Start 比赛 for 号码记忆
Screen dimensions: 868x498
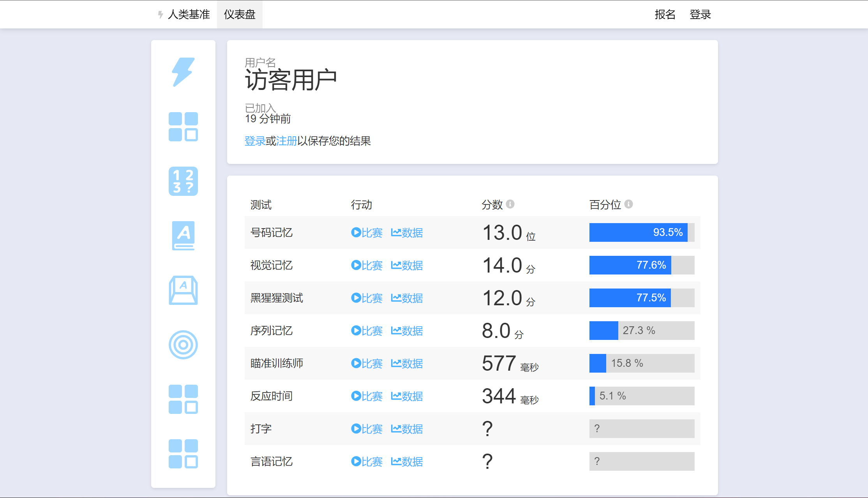pyautogui.click(x=367, y=232)
